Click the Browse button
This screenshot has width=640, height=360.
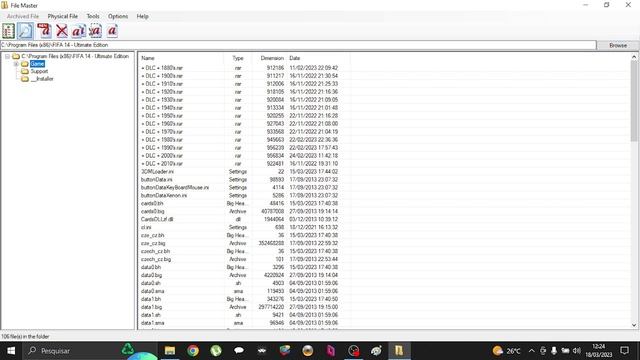point(618,45)
